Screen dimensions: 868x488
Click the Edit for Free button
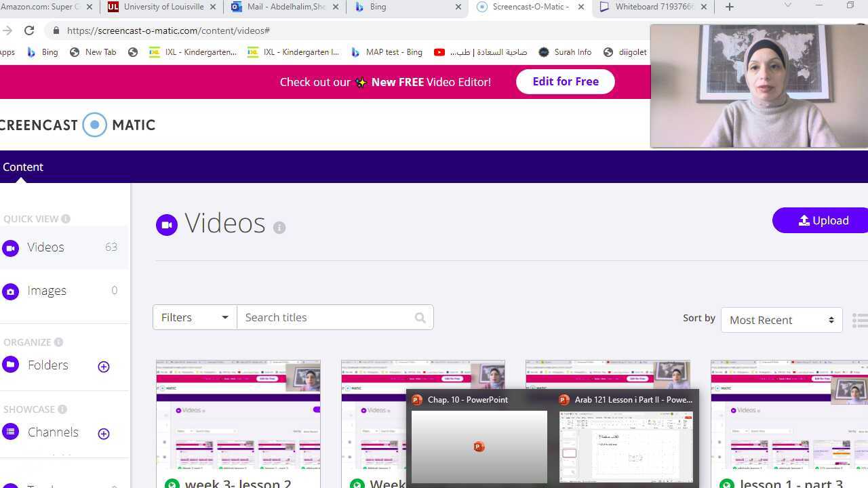click(566, 82)
